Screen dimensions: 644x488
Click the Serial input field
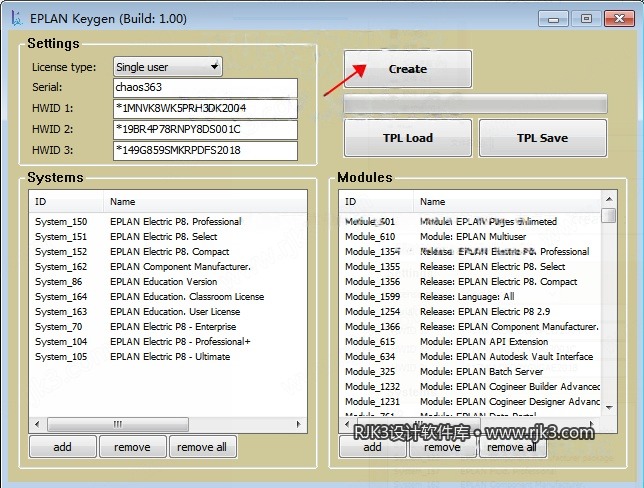pos(205,87)
